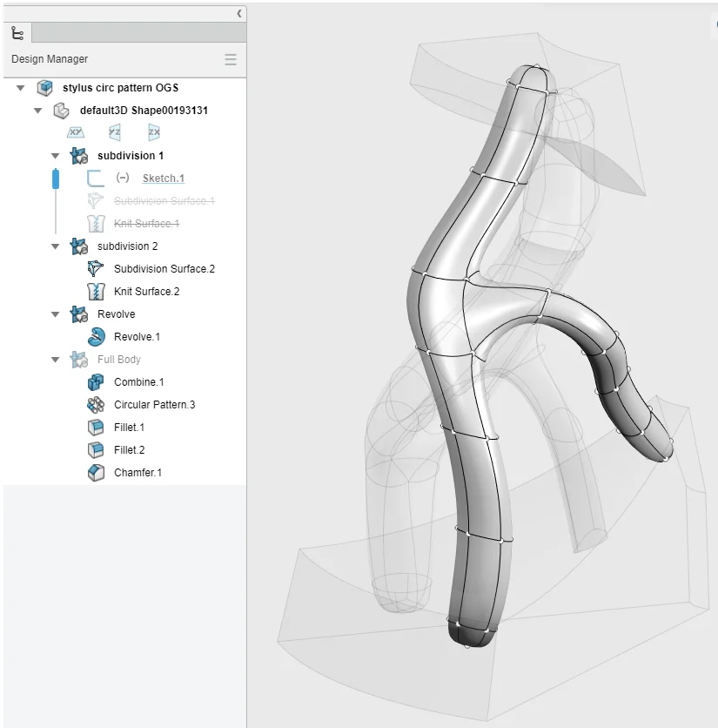
Task: Select the YZ plane icon
Action: point(115,132)
